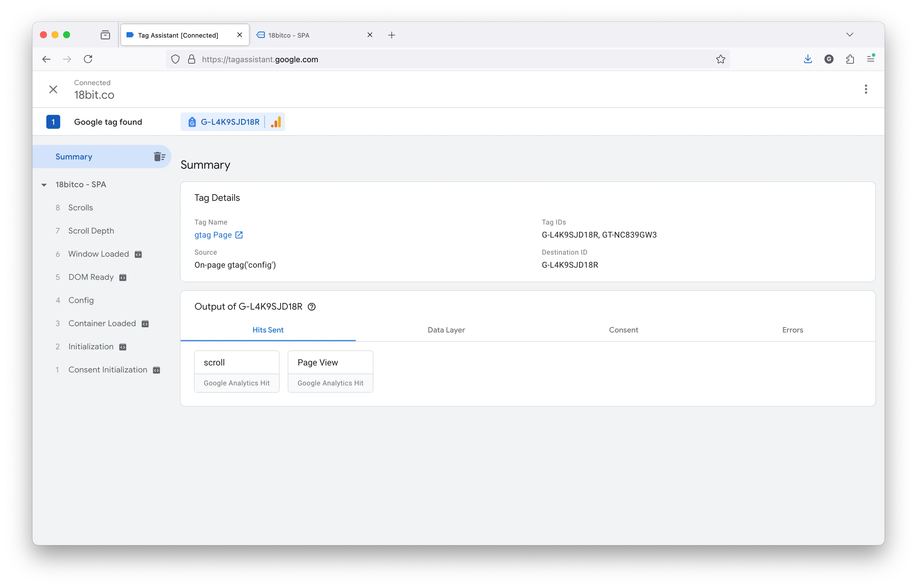Click the 18bit.co connected domain title
The image size is (917, 588).
pyautogui.click(x=94, y=95)
